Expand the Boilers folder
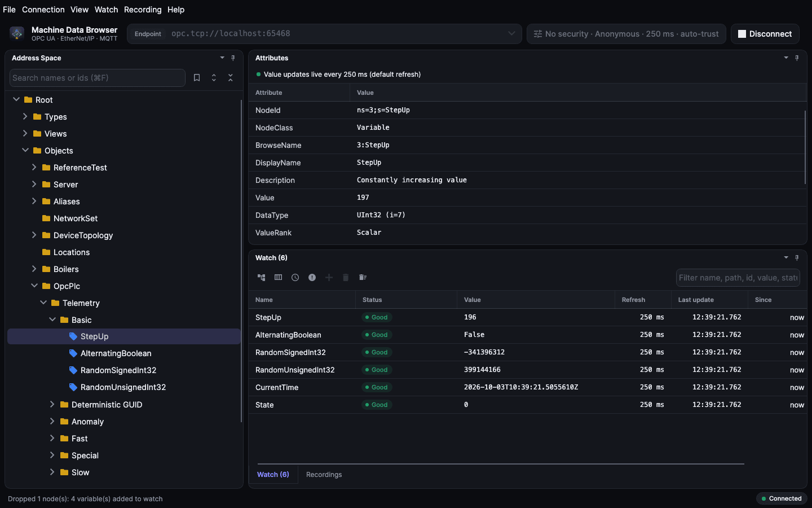Image resolution: width=812 pixels, height=508 pixels. tap(34, 269)
